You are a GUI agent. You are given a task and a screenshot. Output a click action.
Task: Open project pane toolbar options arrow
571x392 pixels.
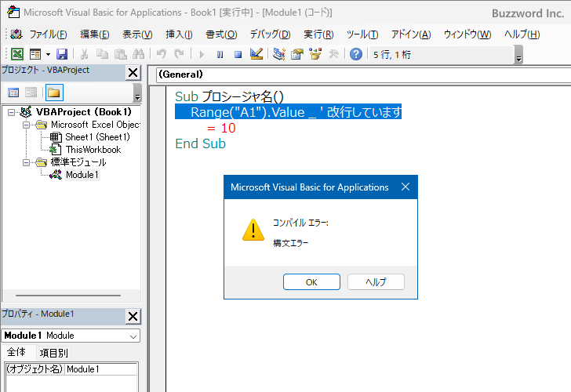point(137,93)
